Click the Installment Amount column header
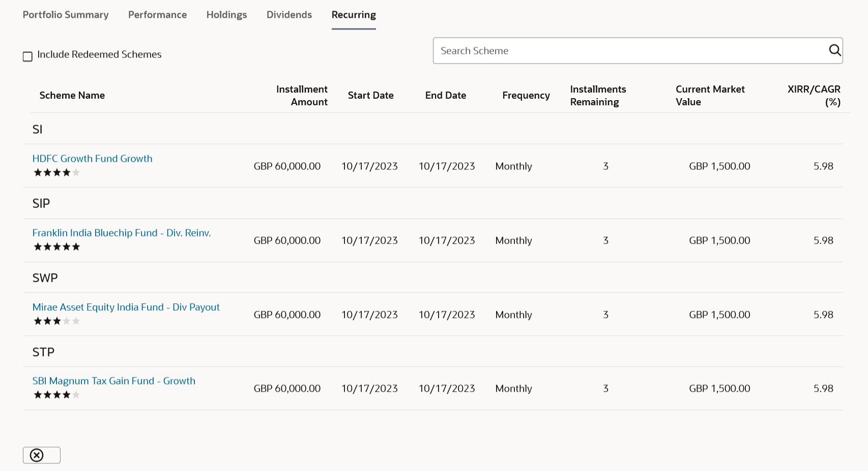The image size is (868, 471). coord(302,96)
